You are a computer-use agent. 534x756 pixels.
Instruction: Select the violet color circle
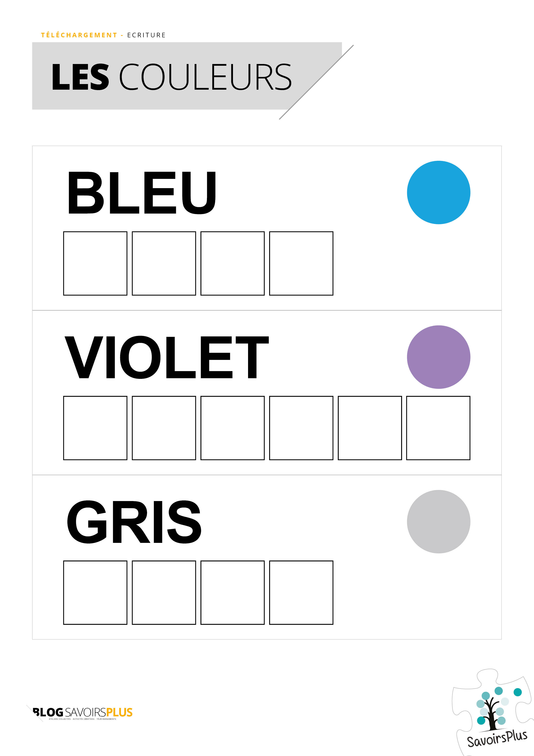click(x=438, y=357)
